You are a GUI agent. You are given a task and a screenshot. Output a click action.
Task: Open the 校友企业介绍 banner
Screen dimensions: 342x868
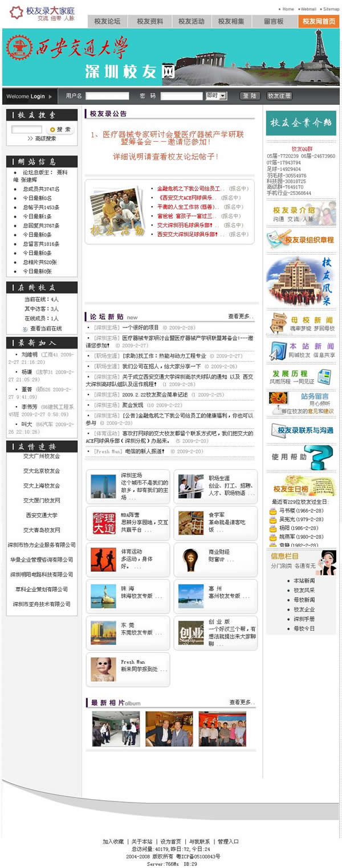(x=301, y=122)
